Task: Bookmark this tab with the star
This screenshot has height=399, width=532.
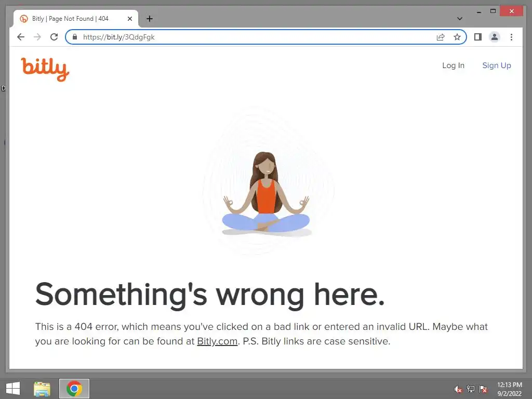Action: [457, 37]
